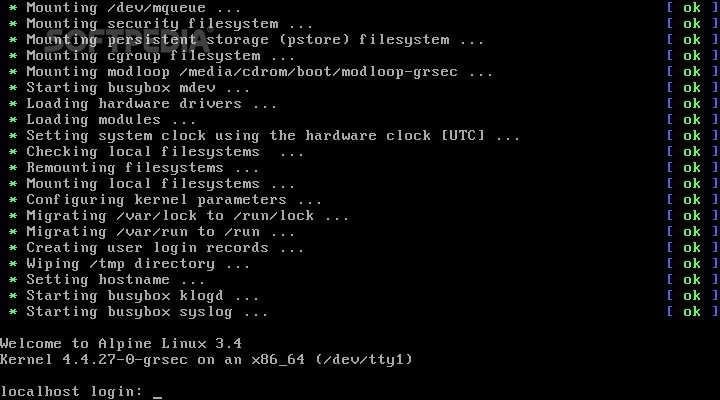The height and width of the screenshot is (400, 720).
Task: Click the modloop-grsec mounting message
Action: pos(259,72)
